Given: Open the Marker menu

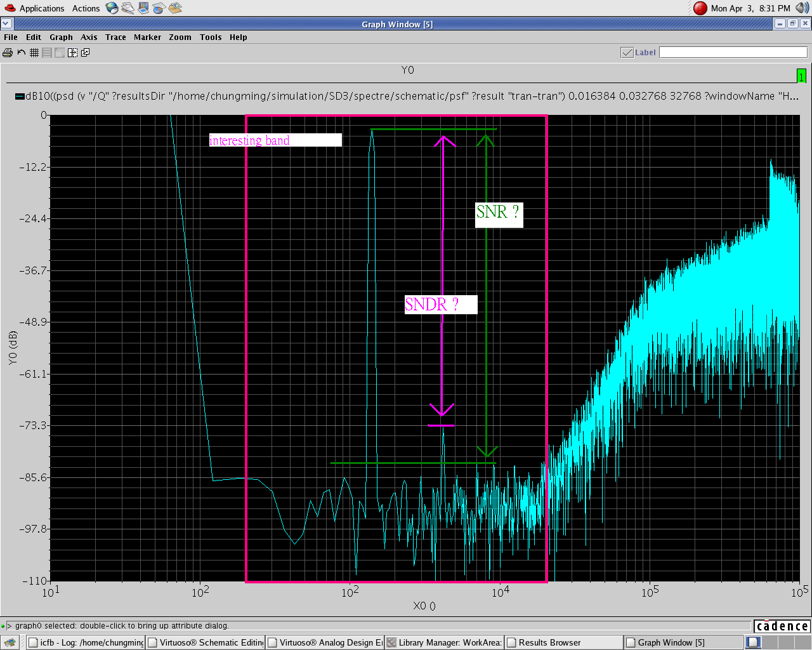Looking at the screenshot, I should point(147,37).
